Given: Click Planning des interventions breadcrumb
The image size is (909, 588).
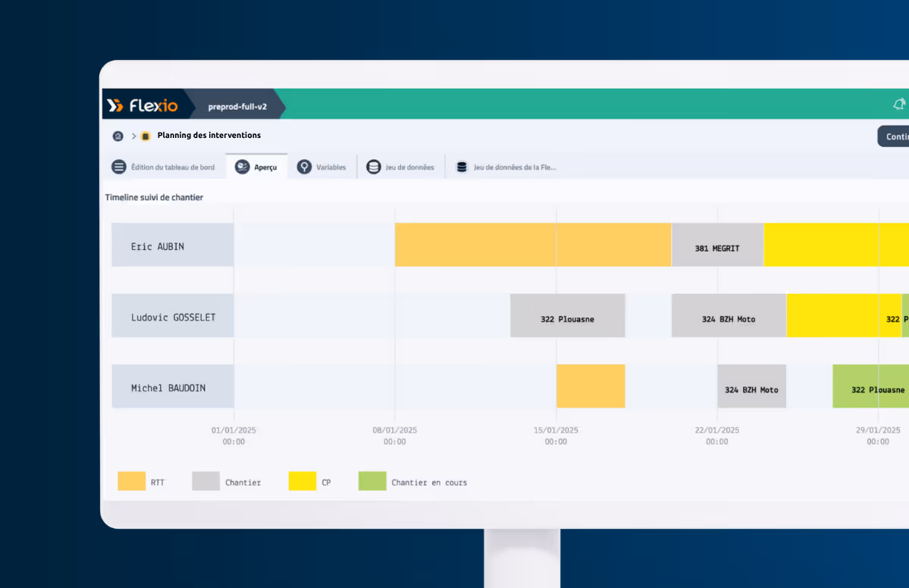Looking at the screenshot, I should (x=208, y=135).
